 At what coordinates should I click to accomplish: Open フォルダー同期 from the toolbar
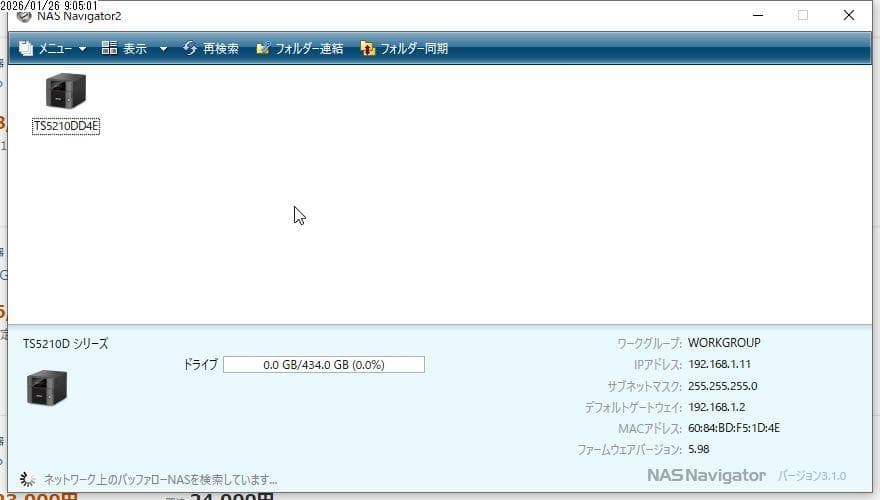(414, 49)
